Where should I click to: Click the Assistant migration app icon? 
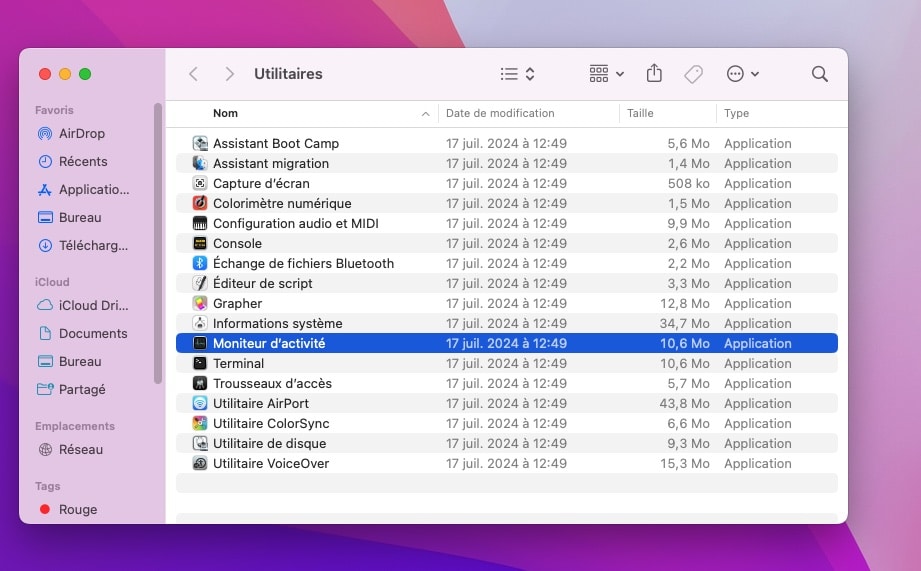pyautogui.click(x=200, y=163)
